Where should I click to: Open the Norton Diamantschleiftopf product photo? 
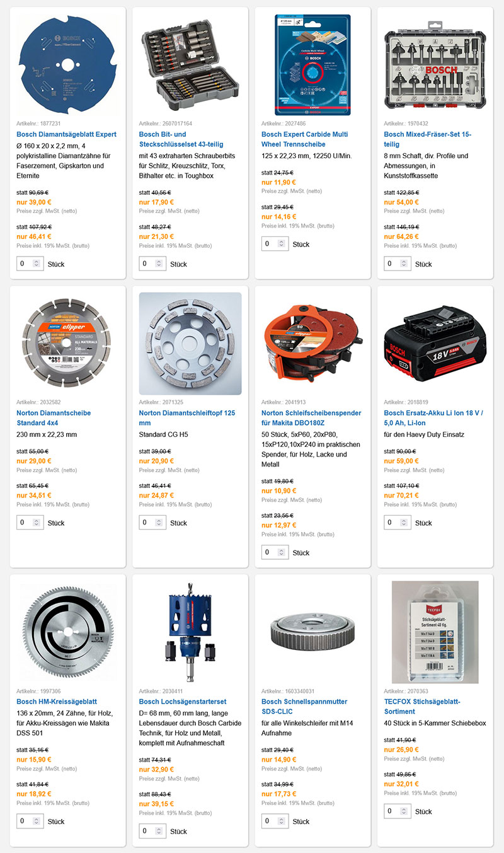[x=190, y=344]
